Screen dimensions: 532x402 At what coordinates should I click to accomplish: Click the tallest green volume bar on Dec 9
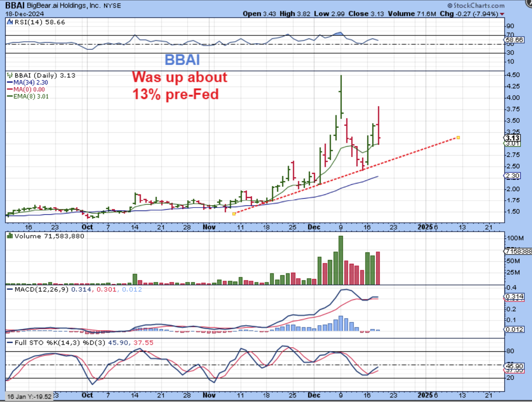tap(341, 260)
